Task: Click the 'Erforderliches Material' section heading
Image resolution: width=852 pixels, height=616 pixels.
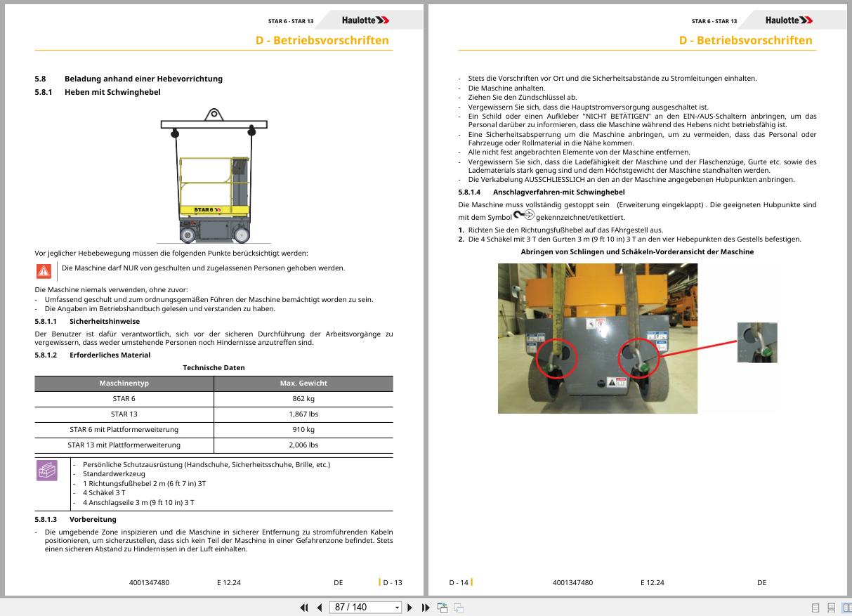Action: pos(110,355)
